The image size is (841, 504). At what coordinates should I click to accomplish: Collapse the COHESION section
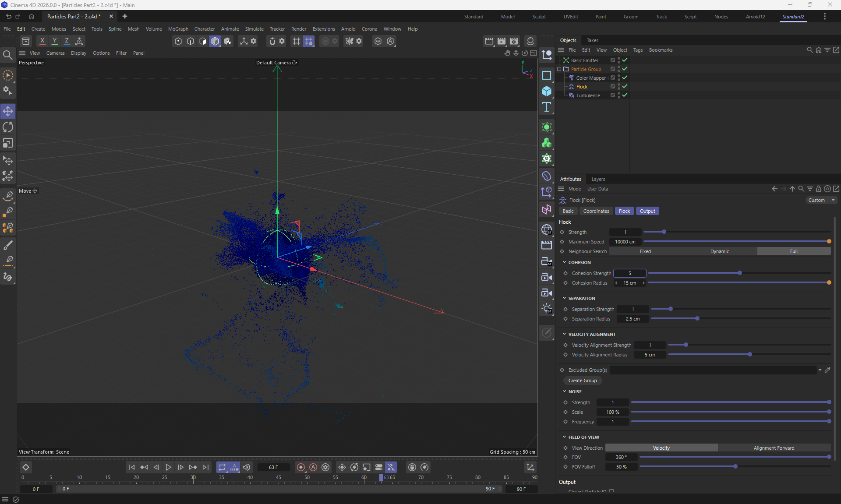coord(565,262)
